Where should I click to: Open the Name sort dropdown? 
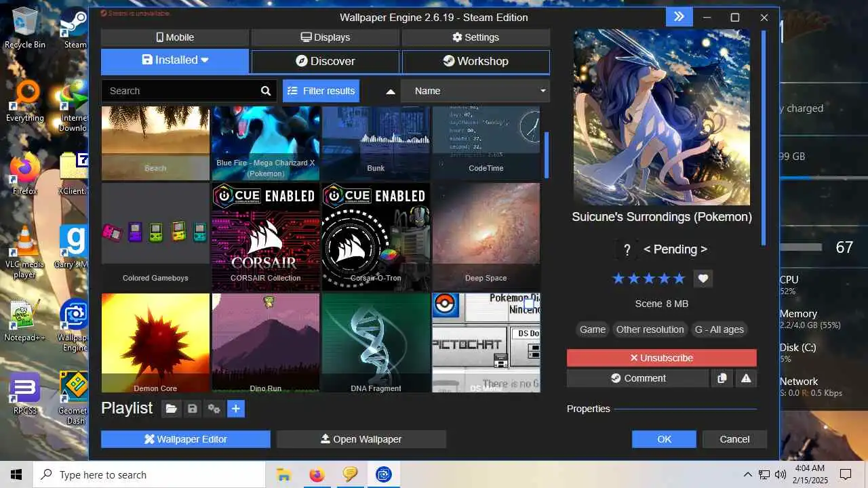(x=475, y=91)
